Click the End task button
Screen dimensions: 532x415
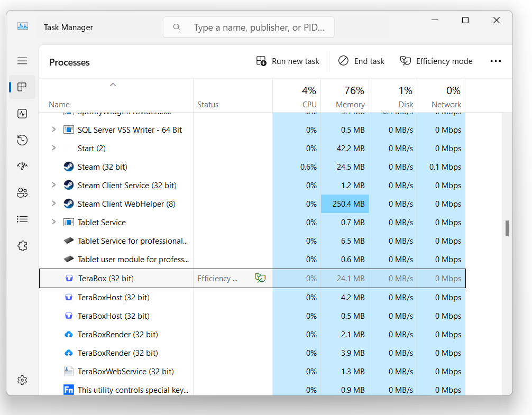(x=361, y=61)
